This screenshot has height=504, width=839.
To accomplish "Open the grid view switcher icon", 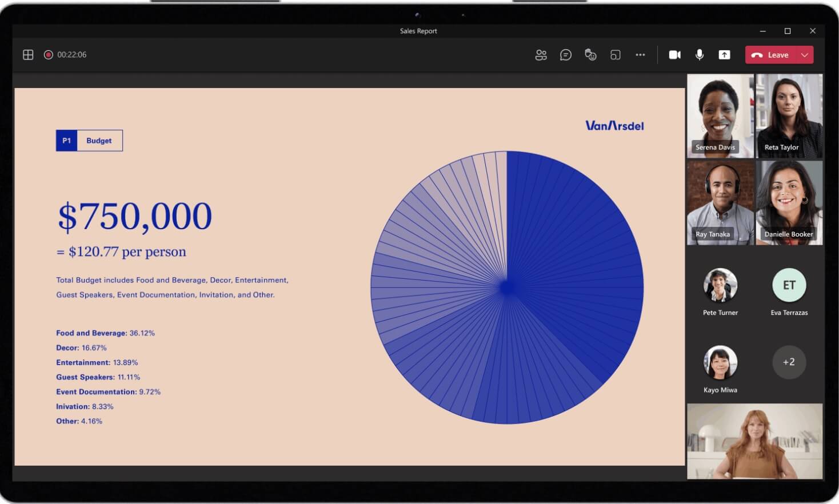I will [x=28, y=55].
